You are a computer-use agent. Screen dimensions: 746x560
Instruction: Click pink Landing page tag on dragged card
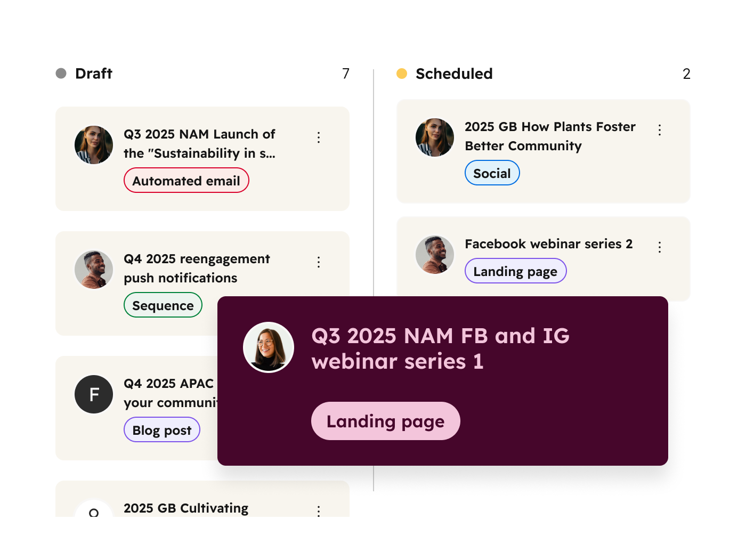pos(385,421)
